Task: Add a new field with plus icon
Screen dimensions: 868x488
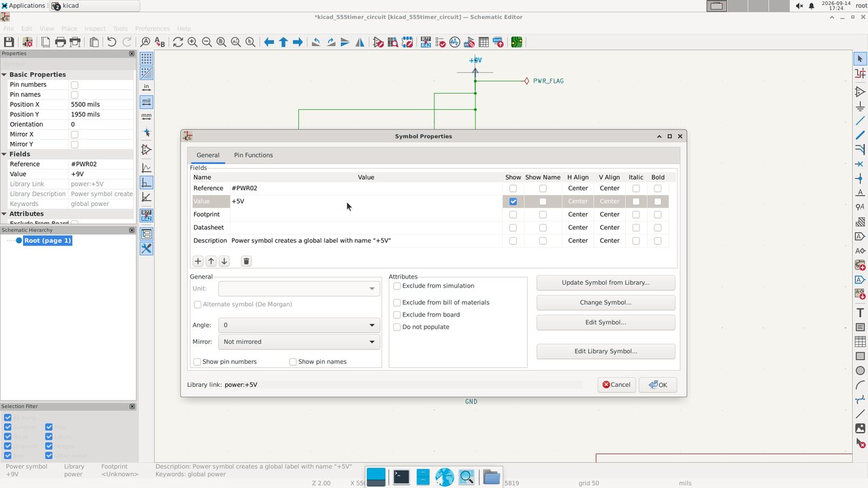Action: [x=198, y=261]
